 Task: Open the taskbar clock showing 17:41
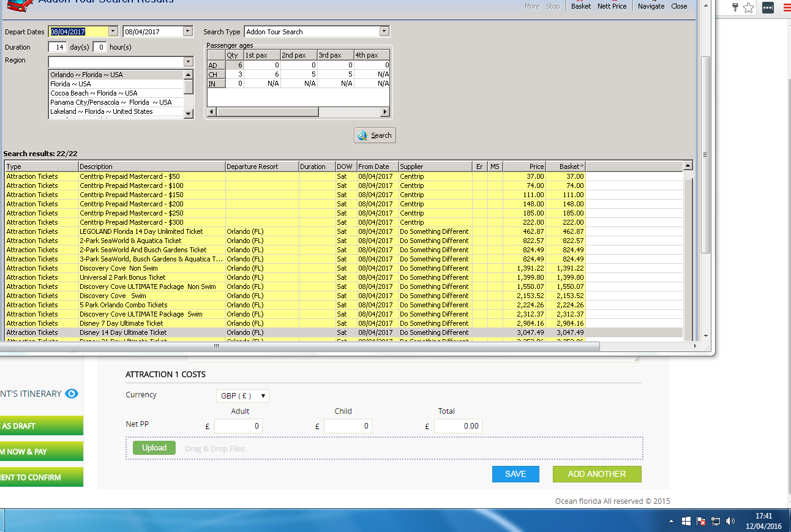763,521
